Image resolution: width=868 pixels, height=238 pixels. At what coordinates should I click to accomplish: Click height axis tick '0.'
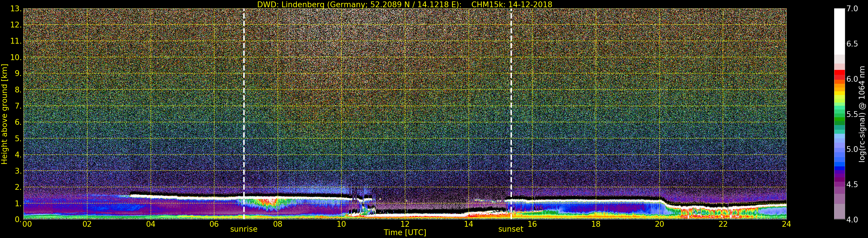18,219
